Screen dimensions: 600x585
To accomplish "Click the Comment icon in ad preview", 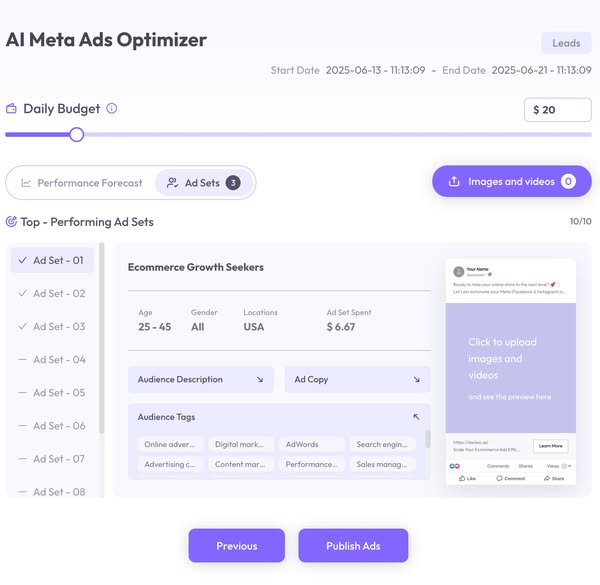I will [499, 479].
